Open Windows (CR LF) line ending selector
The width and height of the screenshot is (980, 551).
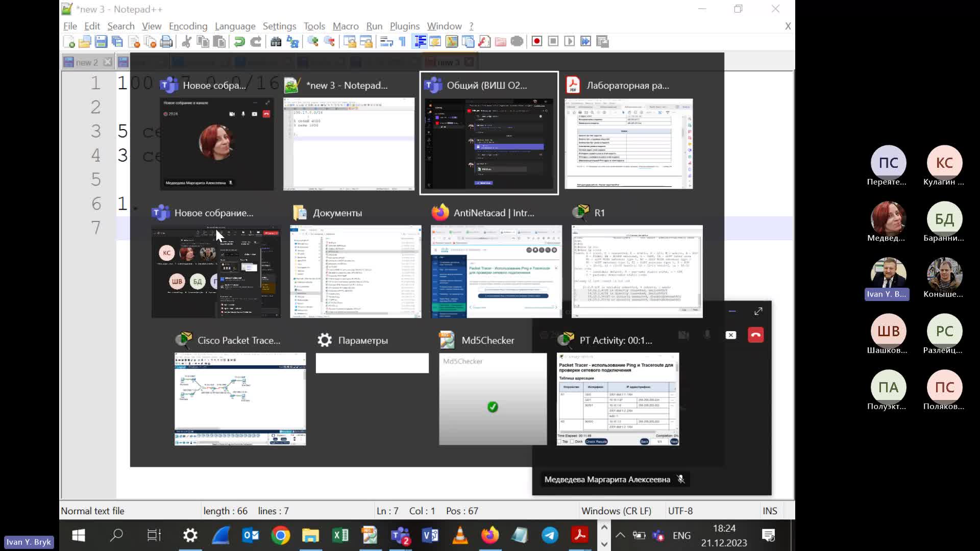tap(616, 511)
